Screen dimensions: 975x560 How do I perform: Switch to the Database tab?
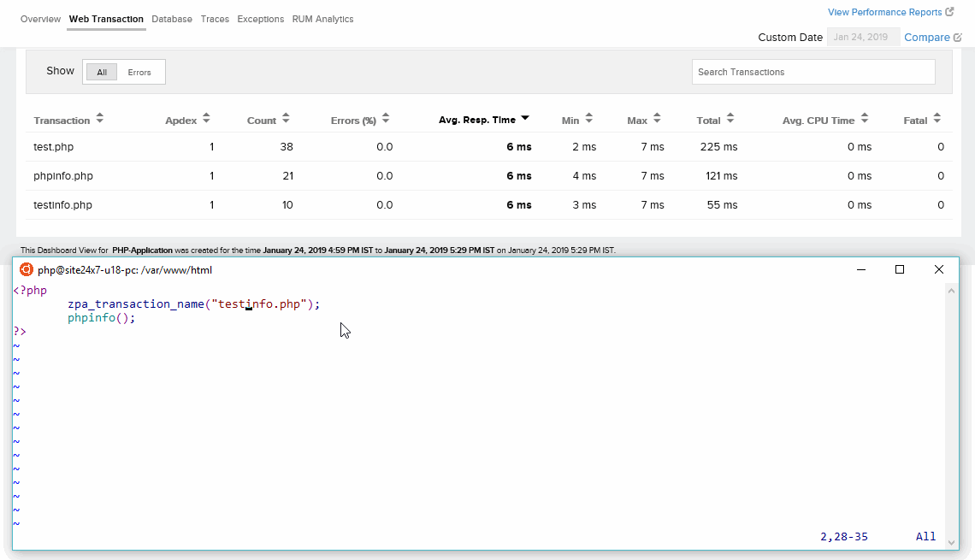(x=172, y=19)
